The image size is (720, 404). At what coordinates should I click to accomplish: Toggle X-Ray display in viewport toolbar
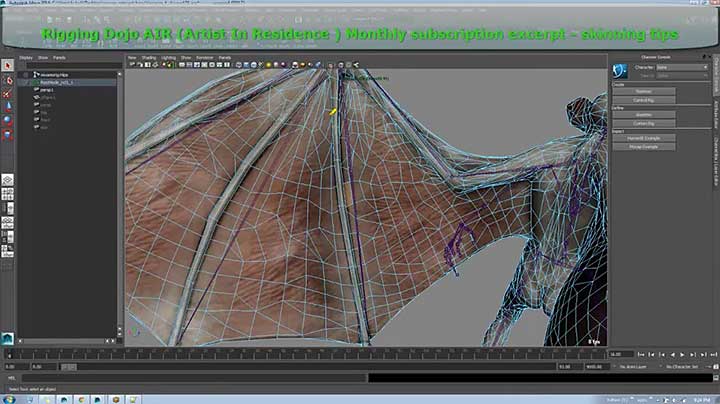point(341,65)
